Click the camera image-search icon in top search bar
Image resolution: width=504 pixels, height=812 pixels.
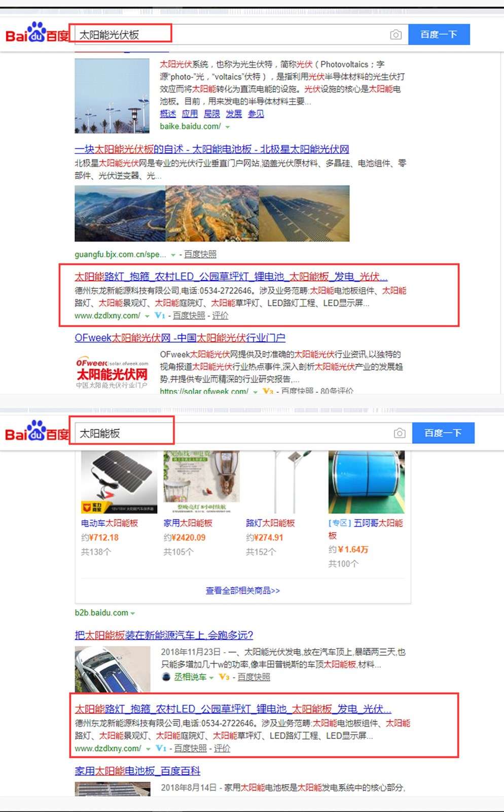pos(396,35)
